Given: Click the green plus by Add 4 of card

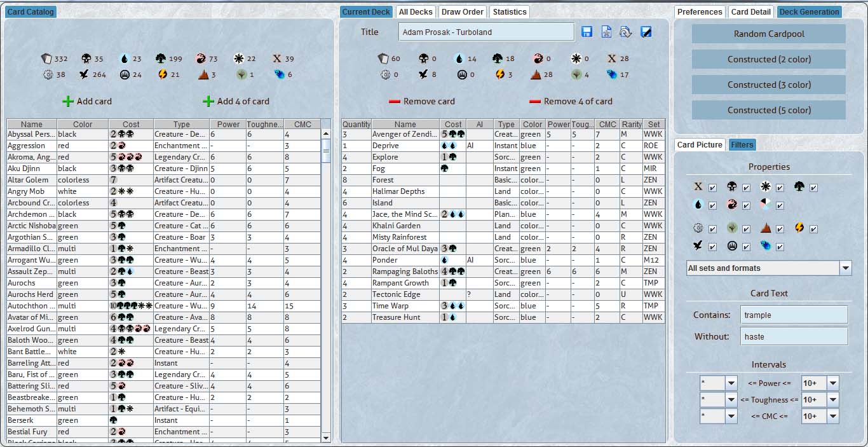Looking at the screenshot, I should [208, 101].
